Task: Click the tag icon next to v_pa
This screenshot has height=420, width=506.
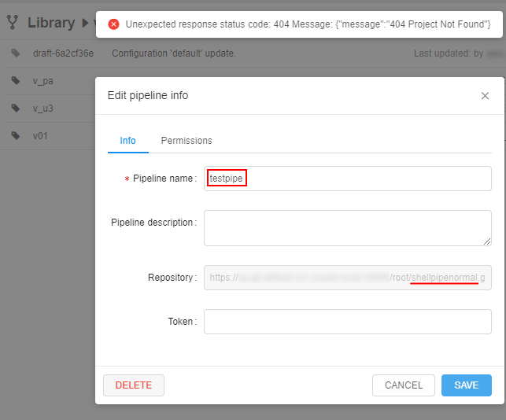Action: pos(16,80)
